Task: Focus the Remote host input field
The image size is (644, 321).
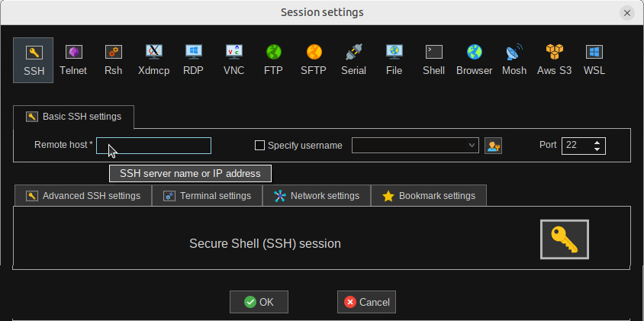Action: [x=153, y=146]
